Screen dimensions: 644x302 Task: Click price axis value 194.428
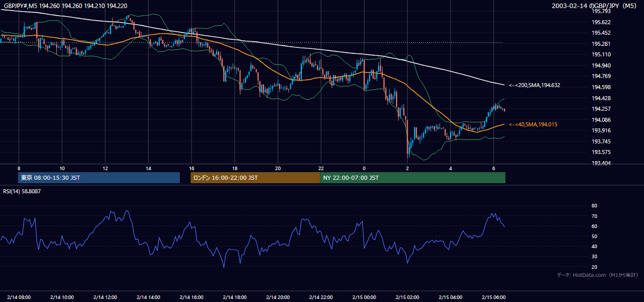click(601, 98)
